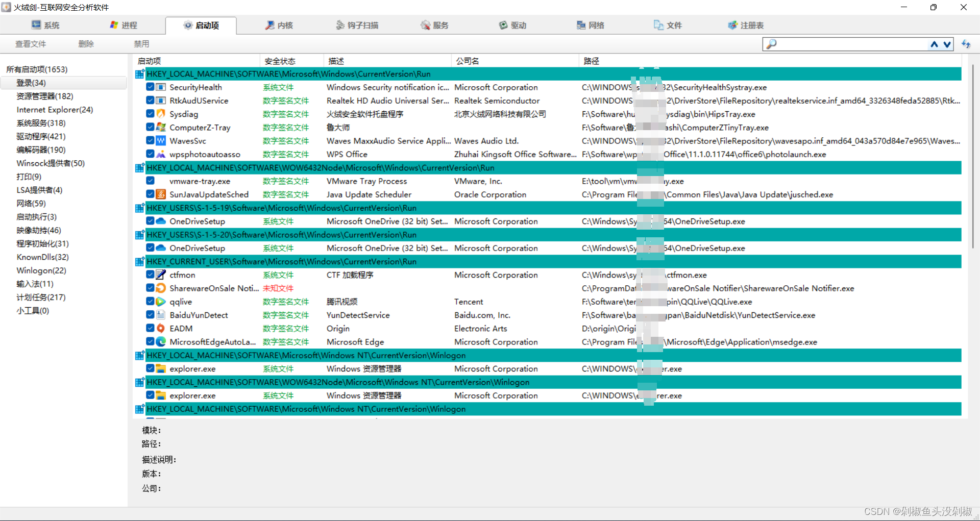The height and width of the screenshot is (521, 980).
Task: Uncheck the RtkAudUService startup item
Action: point(150,101)
